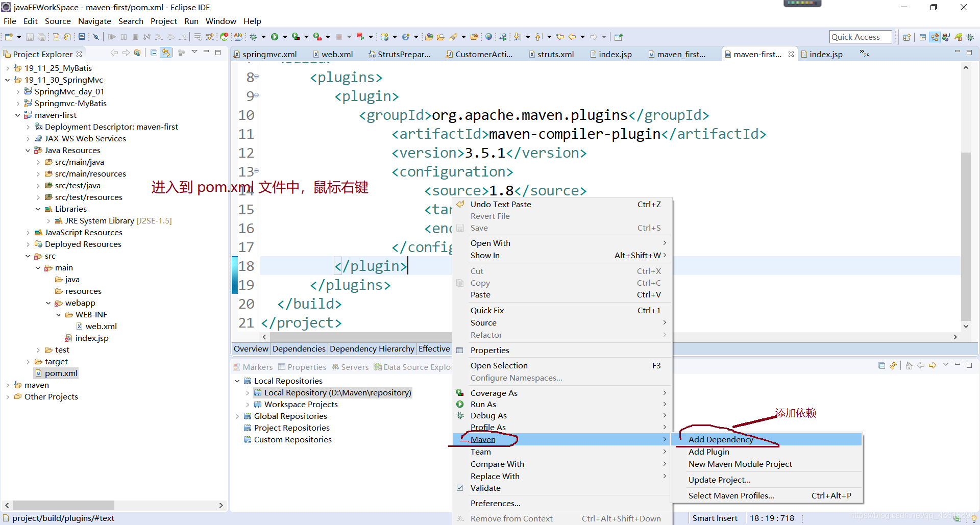
Task: Close the Project Explorer view tab
Action: click(79, 54)
